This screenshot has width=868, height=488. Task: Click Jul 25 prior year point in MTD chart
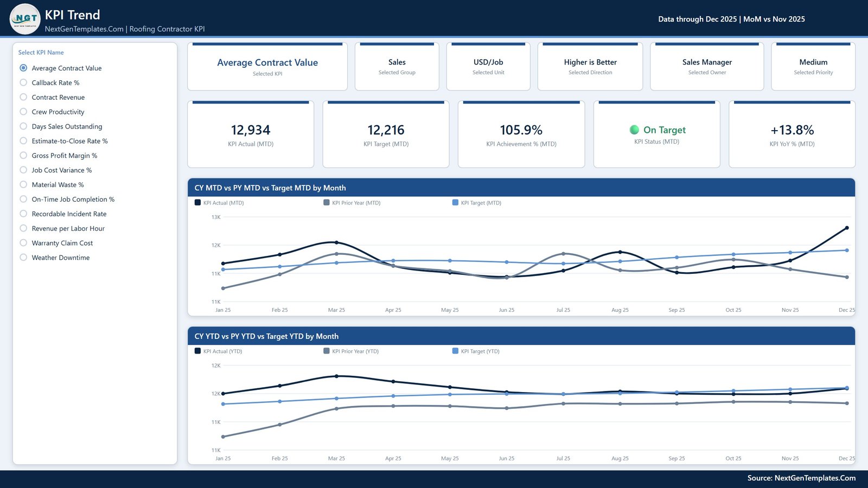[563, 254]
